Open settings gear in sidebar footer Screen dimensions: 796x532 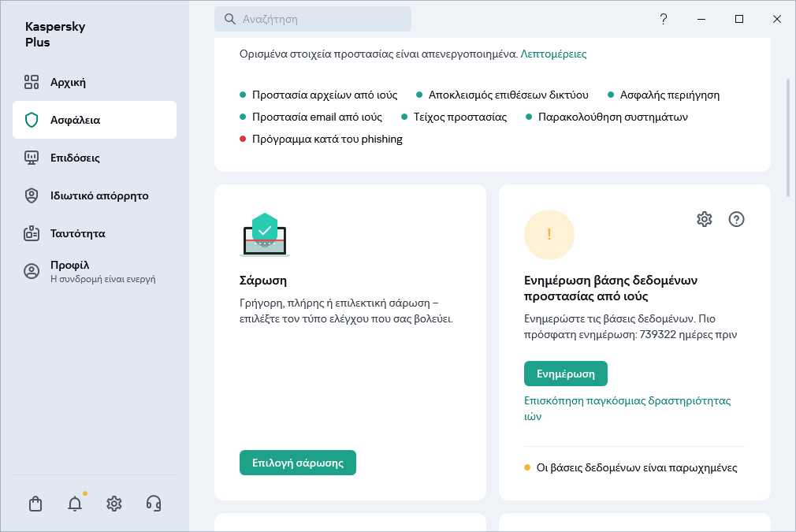114,504
